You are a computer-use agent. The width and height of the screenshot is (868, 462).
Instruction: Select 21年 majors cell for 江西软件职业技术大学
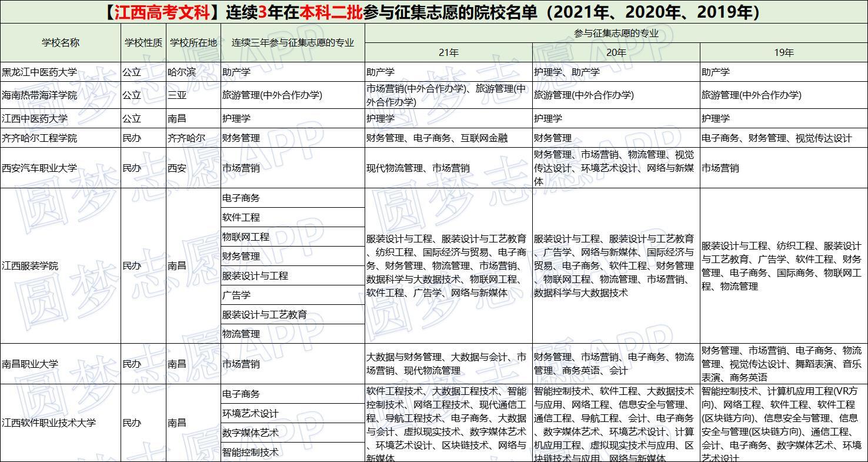coord(449,423)
